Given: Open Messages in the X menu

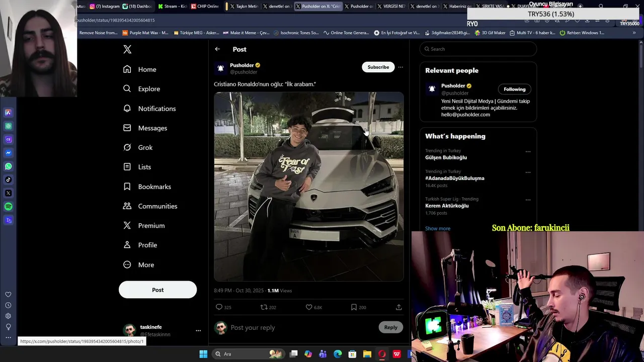Looking at the screenshot, I should coord(145,128).
